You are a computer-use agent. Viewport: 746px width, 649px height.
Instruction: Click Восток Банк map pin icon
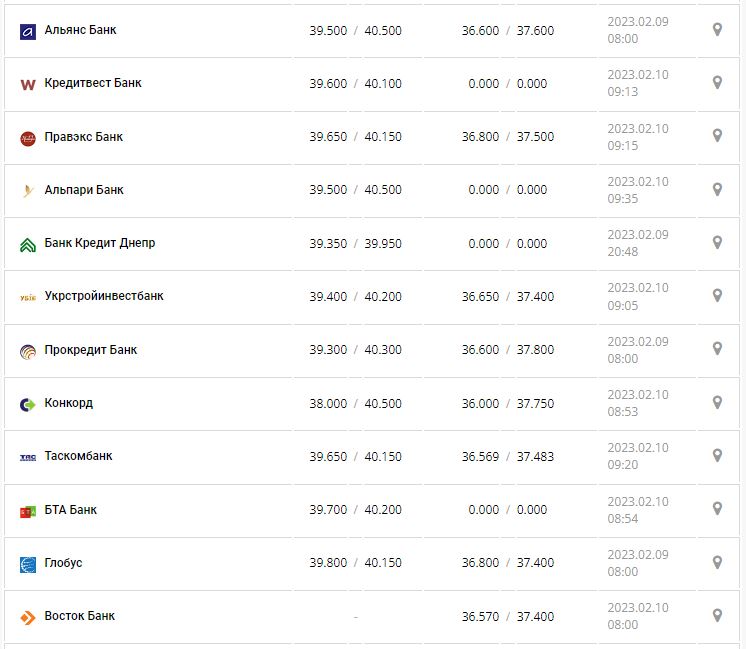click(x=717, y=615)
